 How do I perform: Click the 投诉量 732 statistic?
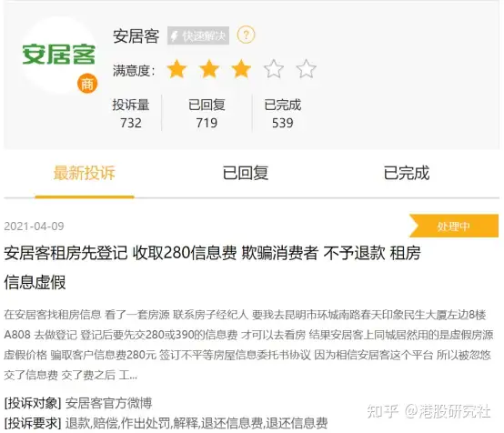[131, 114]
